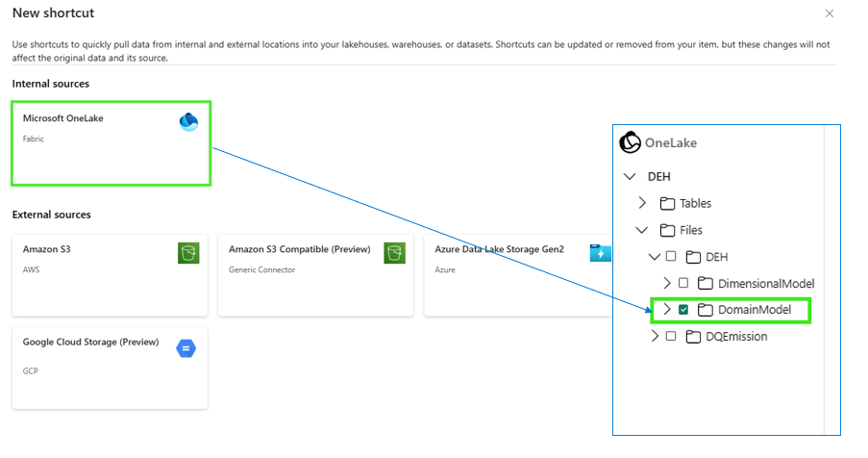The width and height of the screenshot is (868, 458).
Task: Choose the Google Cloud Storage (Preview) card
Action: coord(111,369)
